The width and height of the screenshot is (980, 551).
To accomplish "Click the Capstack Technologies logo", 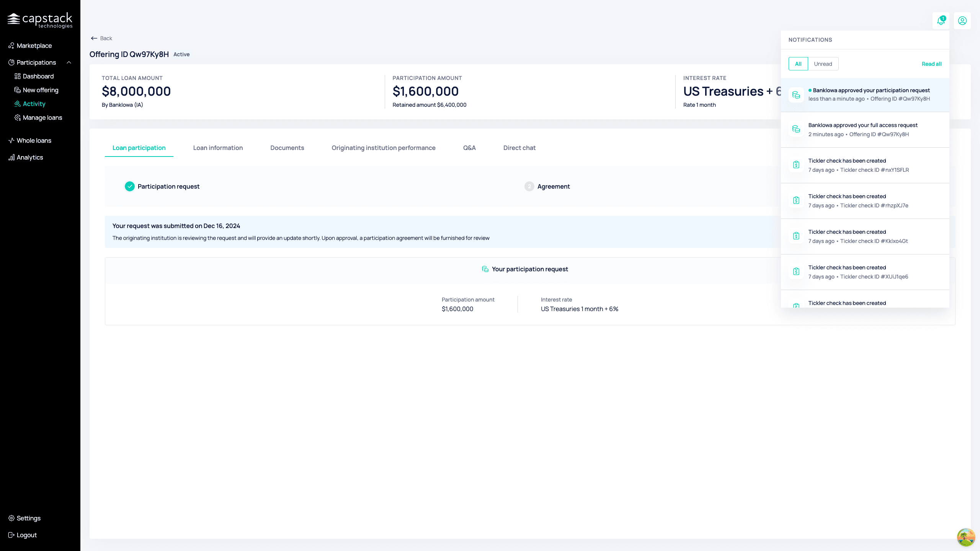I will 40,20.
